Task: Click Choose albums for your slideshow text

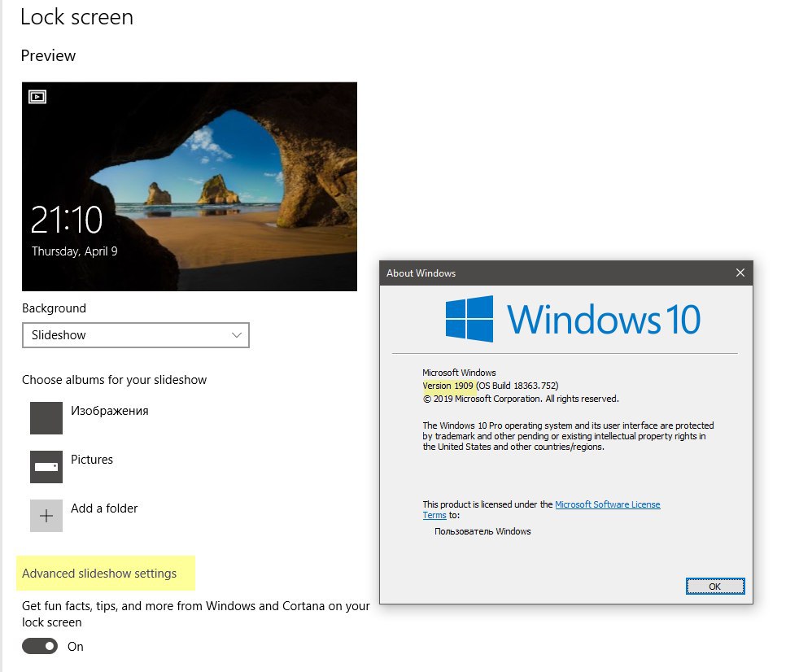Action: tap(114, 380)
